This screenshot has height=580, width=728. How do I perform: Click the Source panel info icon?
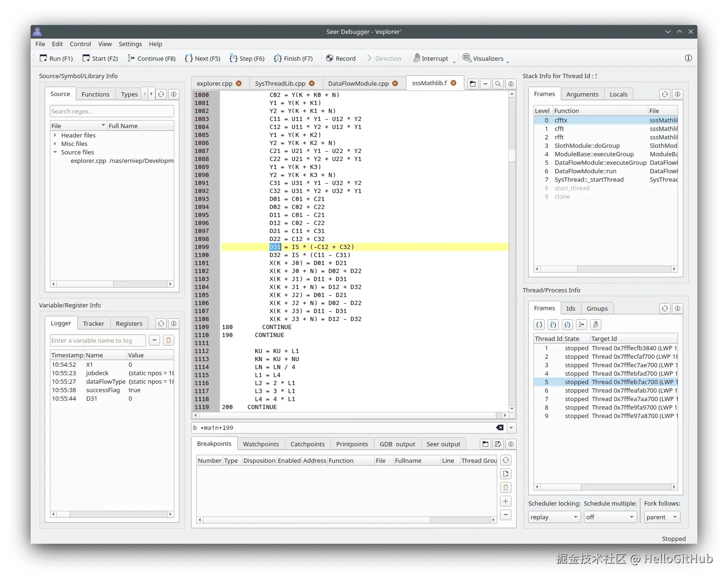174,94
